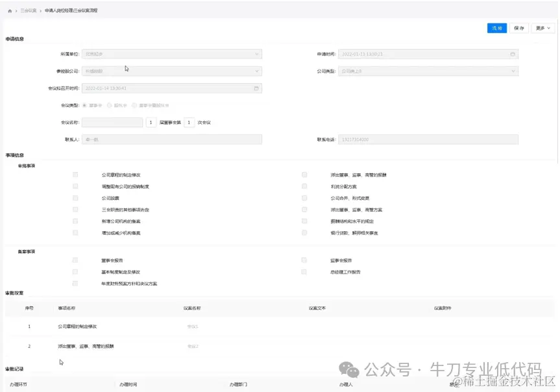Click the 办理部门 column header
Image resolution: width=560 pixels, height=392 pixels.
tap(238, 384)
